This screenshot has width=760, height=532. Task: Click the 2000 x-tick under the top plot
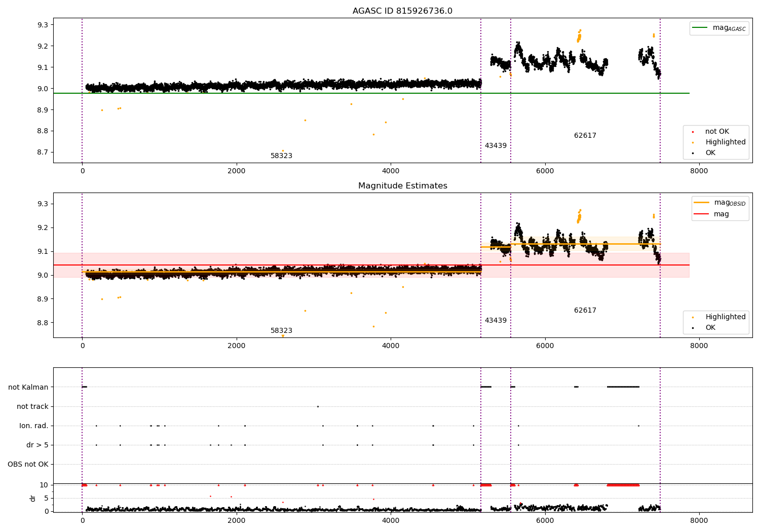[x=237, y=171]
